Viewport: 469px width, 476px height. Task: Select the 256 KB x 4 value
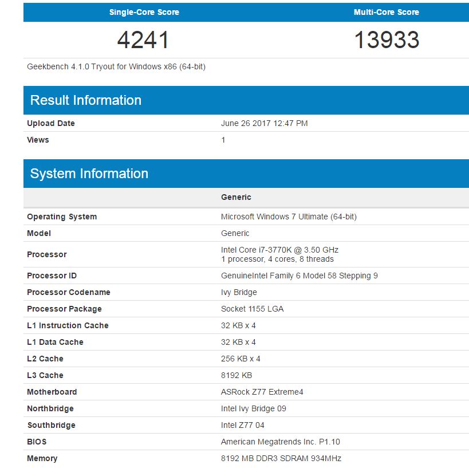[241, 359]
